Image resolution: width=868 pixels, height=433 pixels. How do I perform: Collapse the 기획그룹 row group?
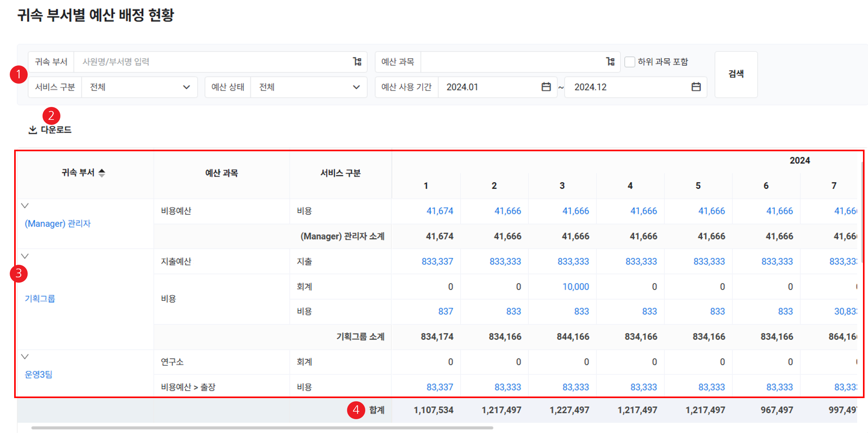click(x=25, y=256)
